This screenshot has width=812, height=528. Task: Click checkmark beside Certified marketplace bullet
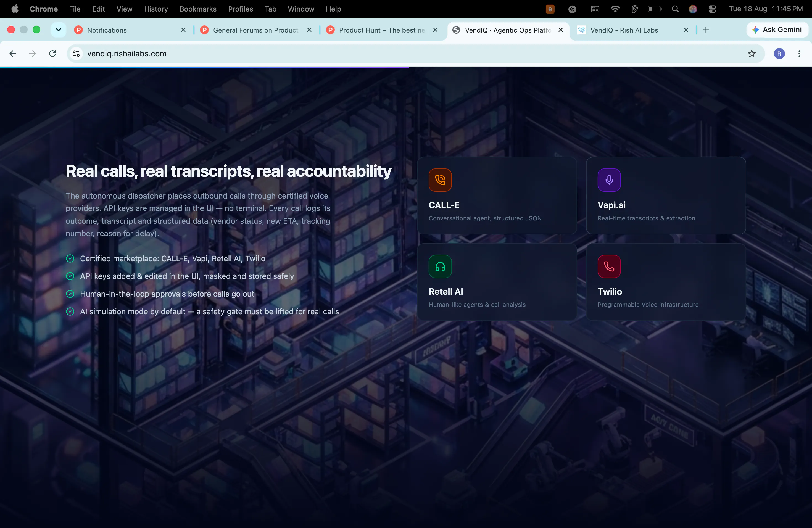(x=70, y=258)
